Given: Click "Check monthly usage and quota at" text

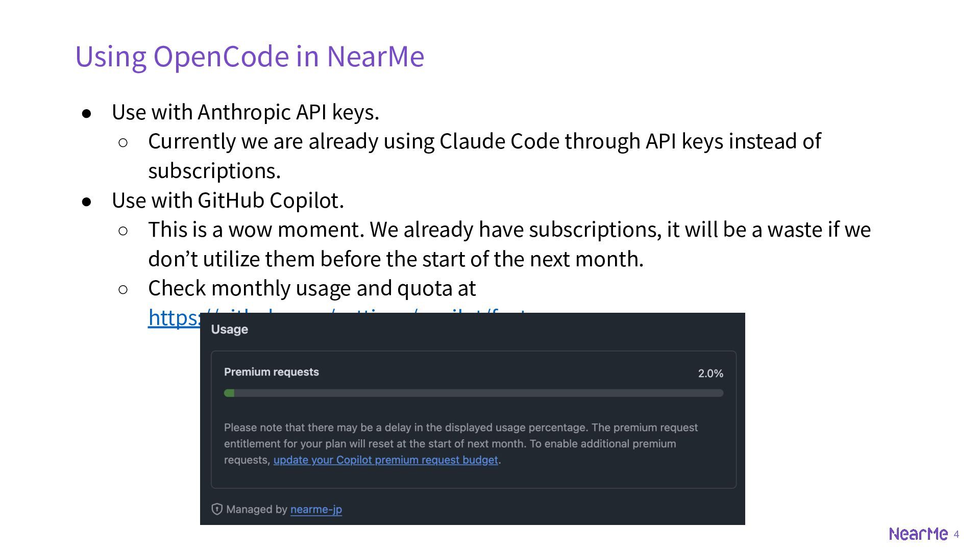Looking at the screenshot, I should (x=312, y=288).
